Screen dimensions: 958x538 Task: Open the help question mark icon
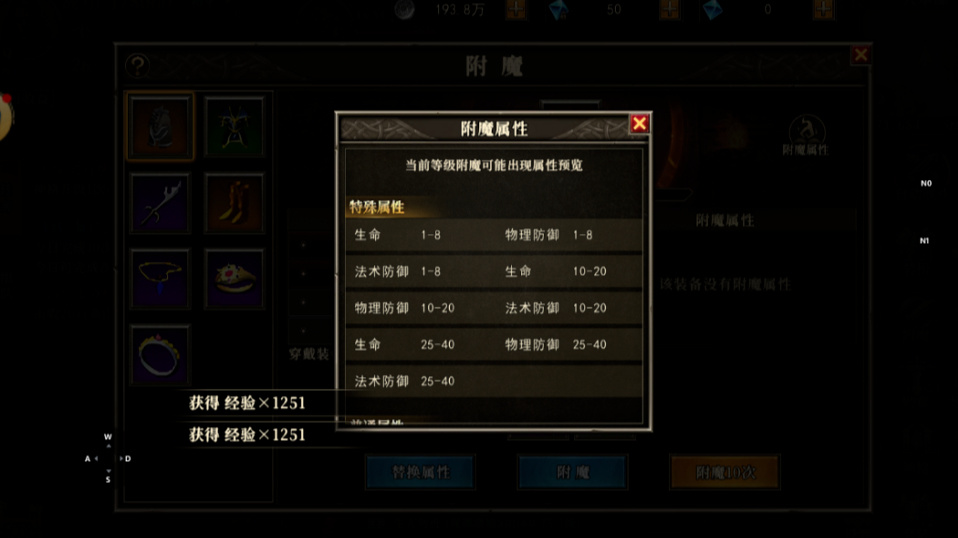[137, 65]
